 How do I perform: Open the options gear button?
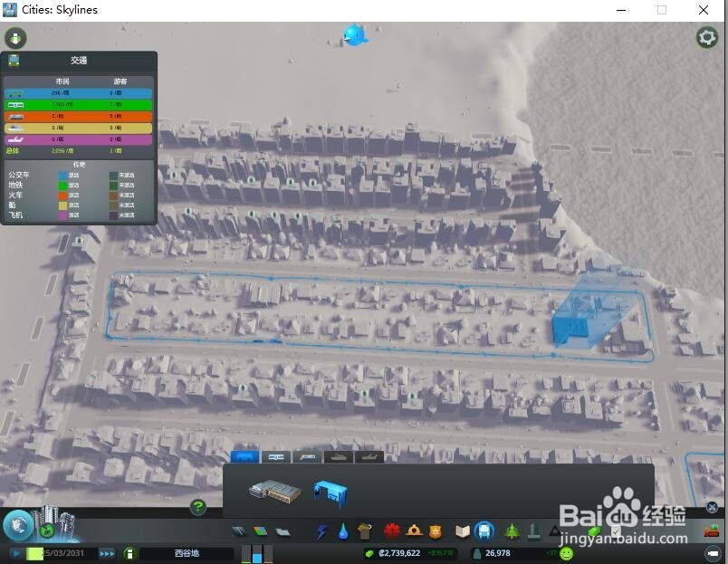click(706, 38)
